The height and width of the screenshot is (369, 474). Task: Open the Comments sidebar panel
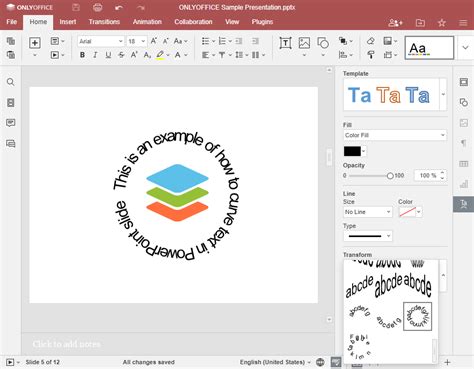pyautogui.click(x=11, y=123)
